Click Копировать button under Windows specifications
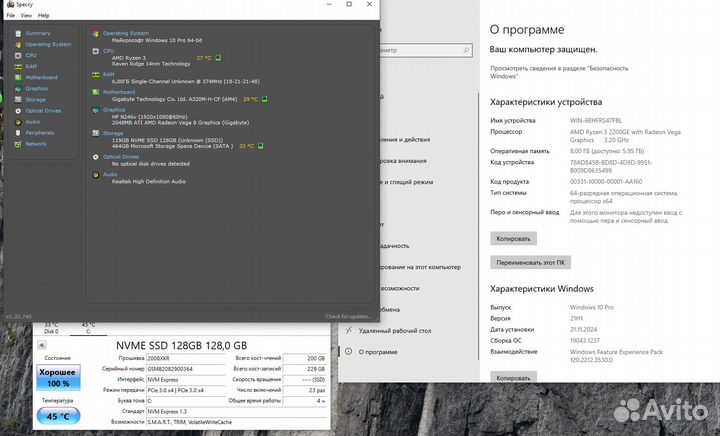 click(513, 377)
